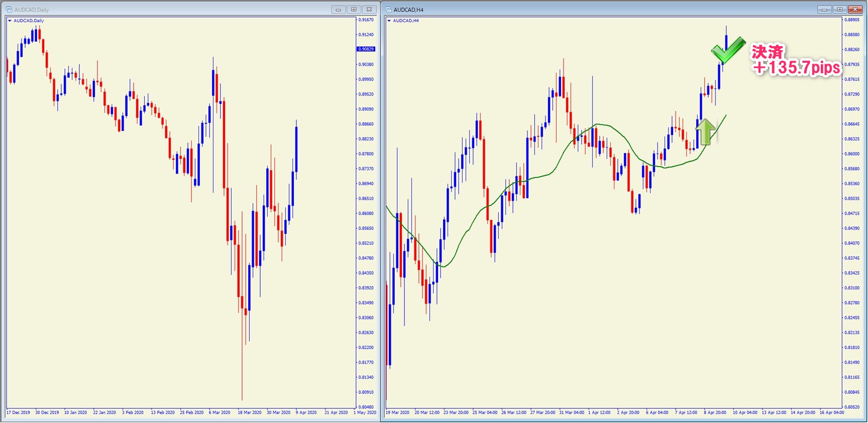Restore the AUDCAD,Daily chart window
868x423 pixels.
(354, 10)
